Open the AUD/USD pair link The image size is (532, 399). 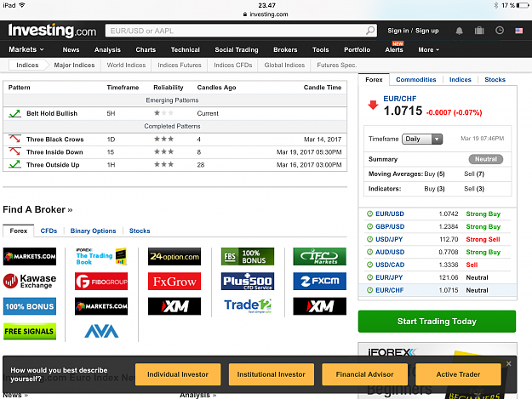390,252
